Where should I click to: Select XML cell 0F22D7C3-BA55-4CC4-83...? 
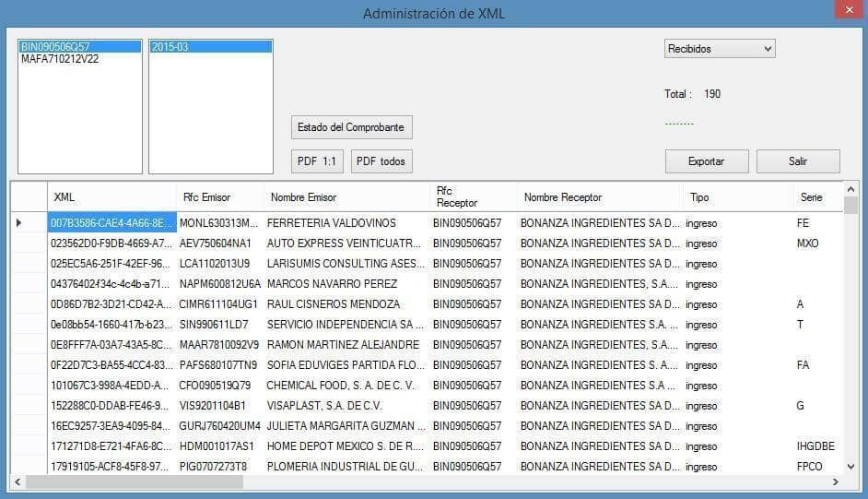[111, 365]
